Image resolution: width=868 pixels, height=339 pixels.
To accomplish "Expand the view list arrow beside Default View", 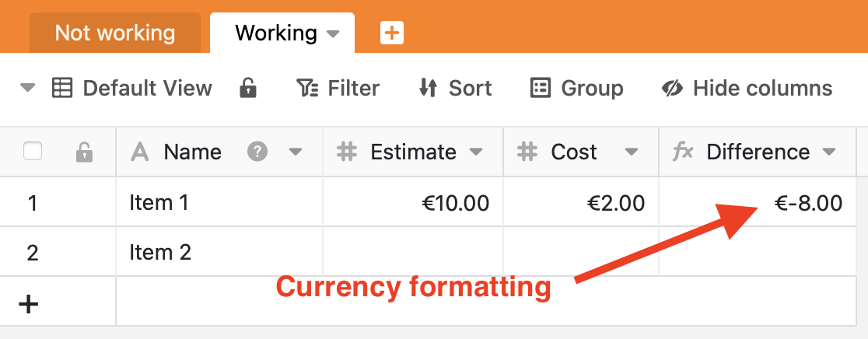I will click(x=28, y=89).
